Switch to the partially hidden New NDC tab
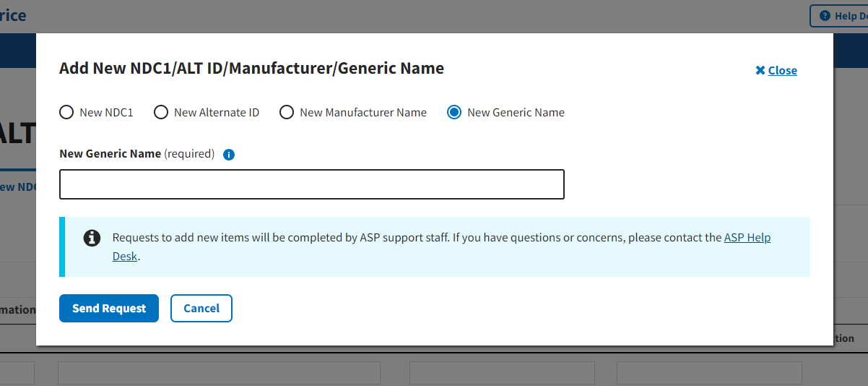This screenshot has height=386, width=868. (x=18, y=186)
